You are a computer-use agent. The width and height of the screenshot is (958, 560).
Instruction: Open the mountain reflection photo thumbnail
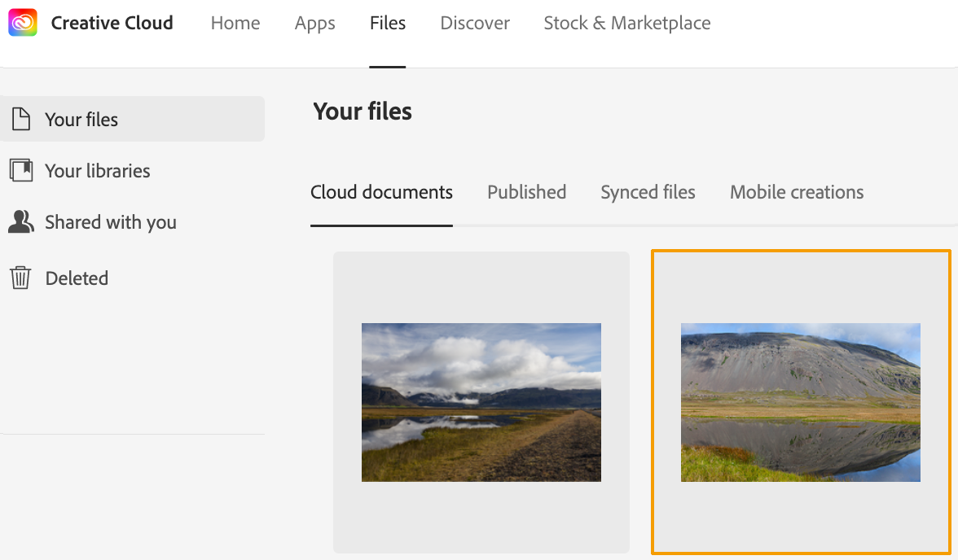801,402
